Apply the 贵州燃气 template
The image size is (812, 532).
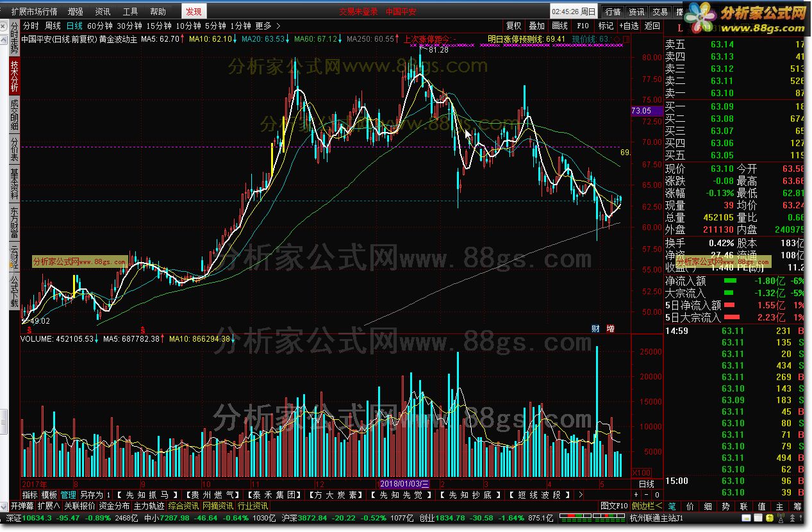(x=211, y=495)
